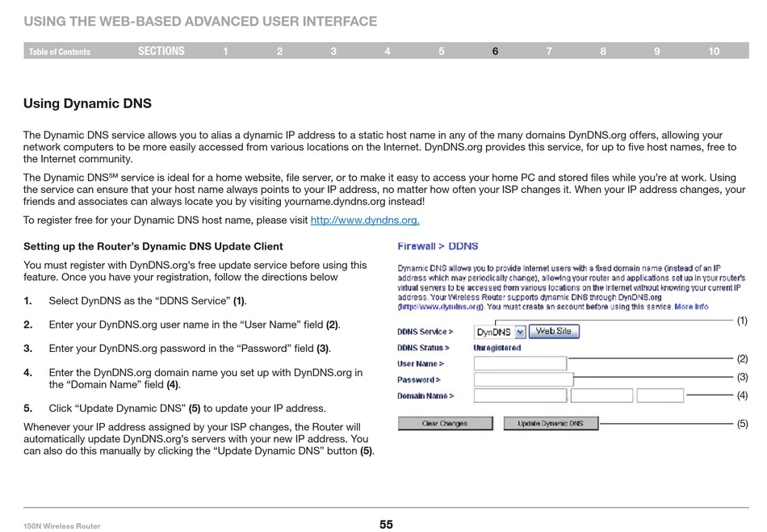Select the current section 6
This screenshot has width=767, height=532.
[x=495, y=52]
